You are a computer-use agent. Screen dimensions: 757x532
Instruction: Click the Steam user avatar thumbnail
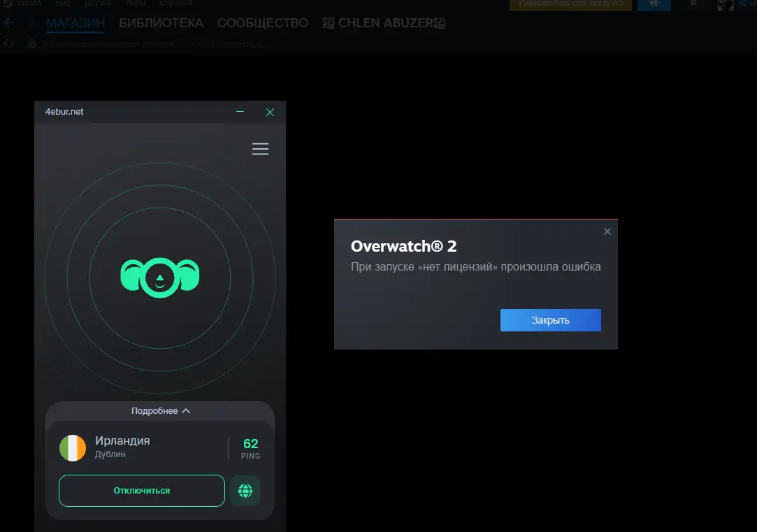pyautogui.click(x=725, y=4)
